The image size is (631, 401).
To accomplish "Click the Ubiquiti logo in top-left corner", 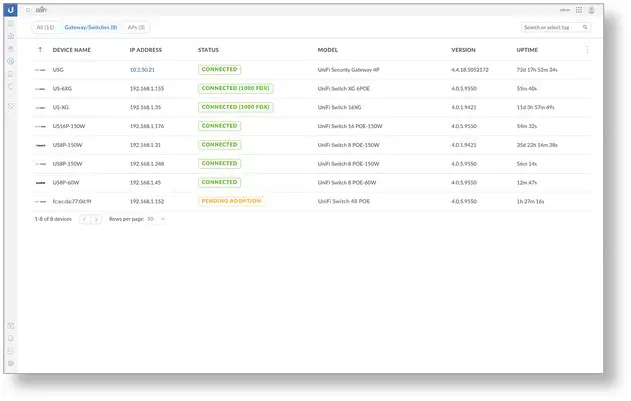I will (x=11, y=10).
